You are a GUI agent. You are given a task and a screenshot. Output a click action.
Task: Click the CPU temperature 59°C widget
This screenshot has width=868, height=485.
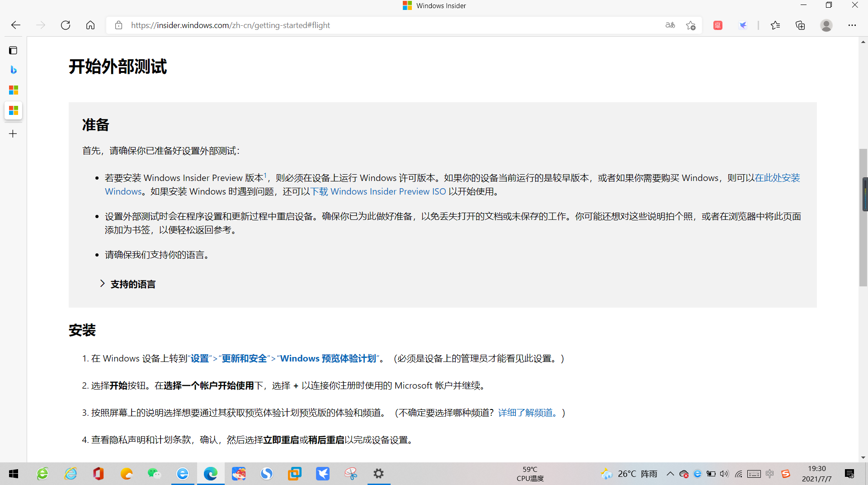tap(530, 474)
